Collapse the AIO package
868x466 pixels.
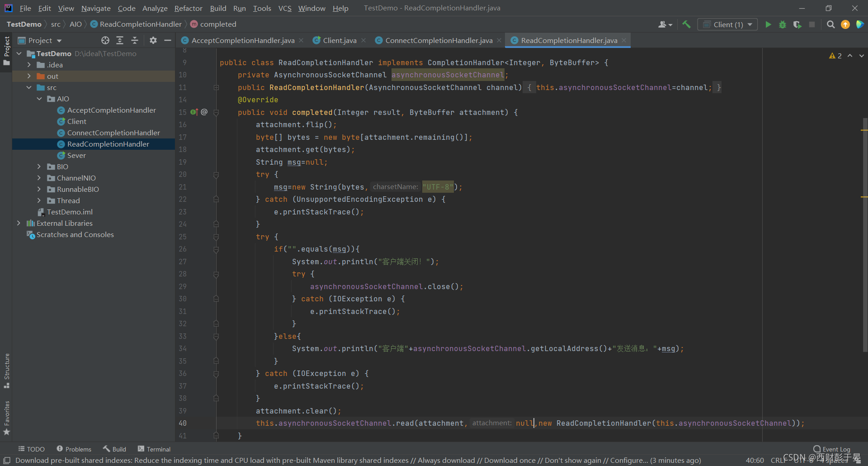point(39,99)
